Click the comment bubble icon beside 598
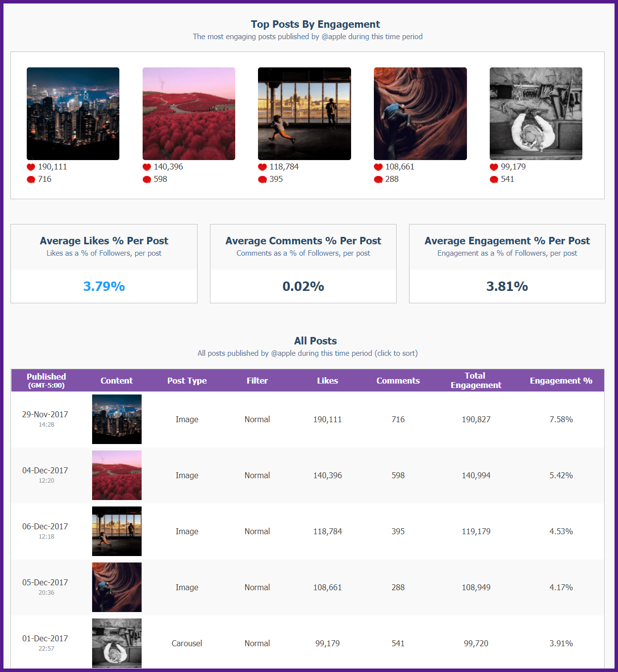This screenshot has height=672, width=618. tap(147, 179)
